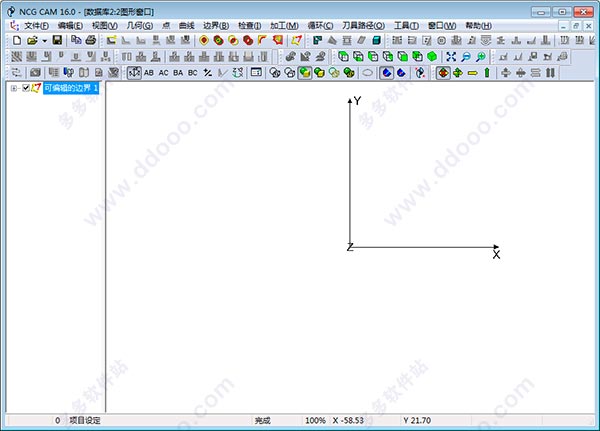Click the unpressed blue shading button beside it

click(401, 73)
